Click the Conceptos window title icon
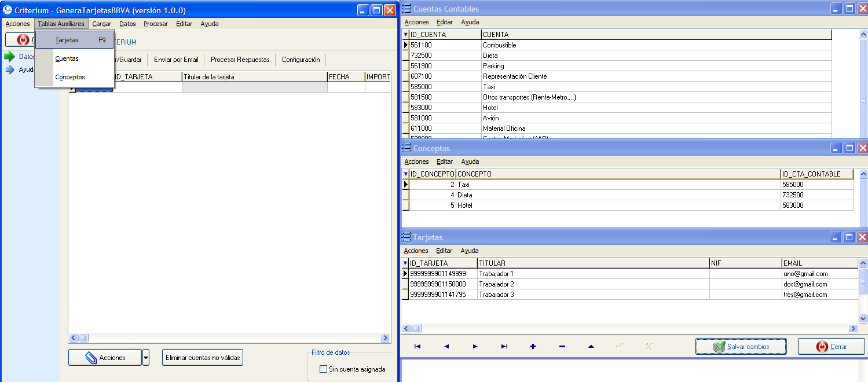The image size is (868, 382). coord(406,148)
